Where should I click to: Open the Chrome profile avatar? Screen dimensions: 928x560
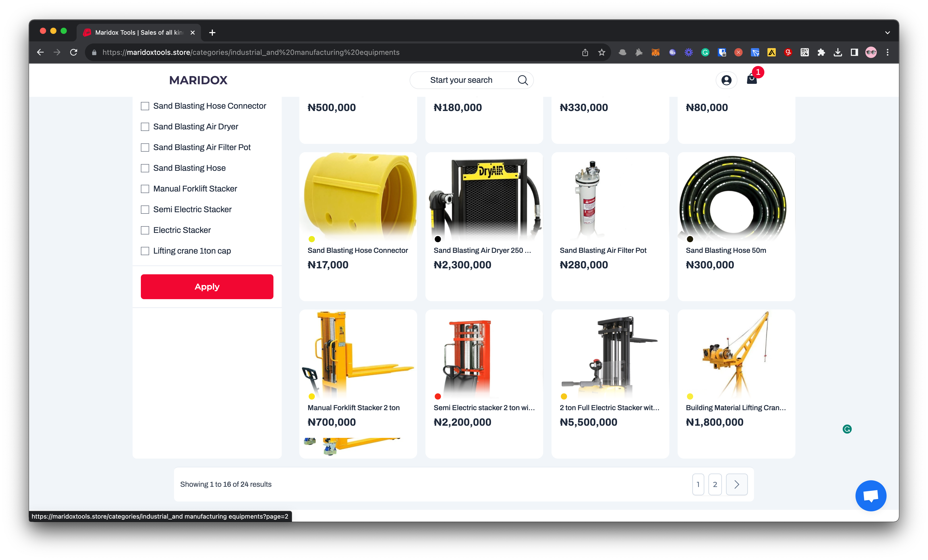pos(871,52)
